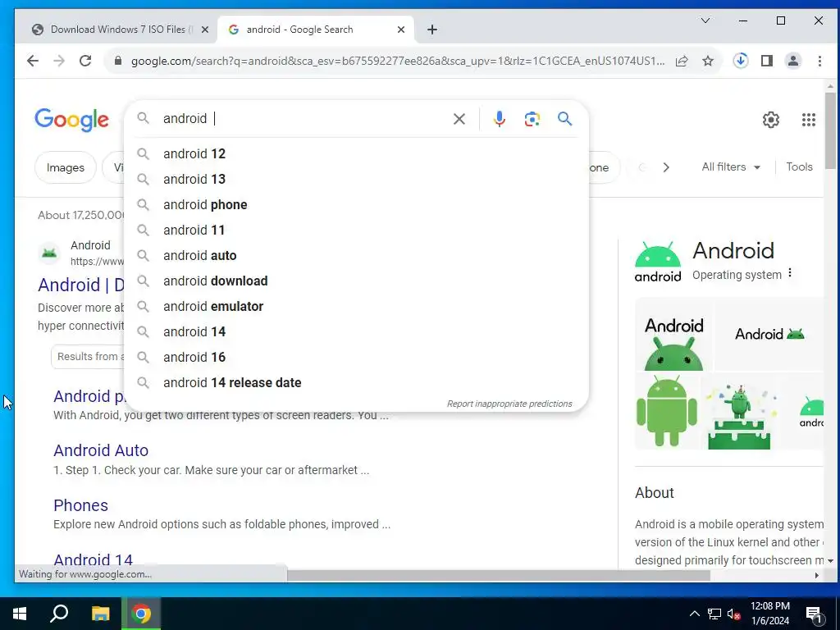Click the vertical scrollbar thumb
Image resolution: width=840 pixels, height=630 pixels.
click(x=830, y=131)
